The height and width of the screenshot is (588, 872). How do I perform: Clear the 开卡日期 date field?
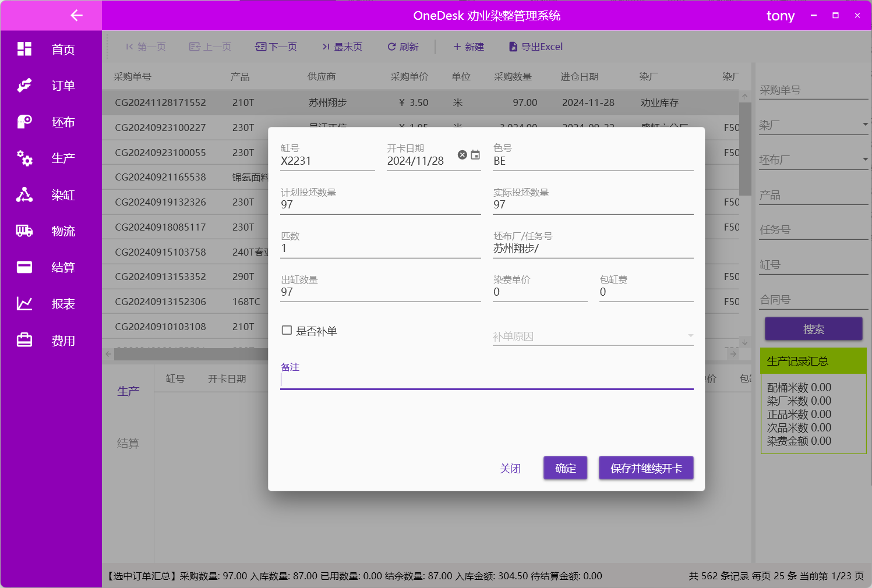pos(463,155)
